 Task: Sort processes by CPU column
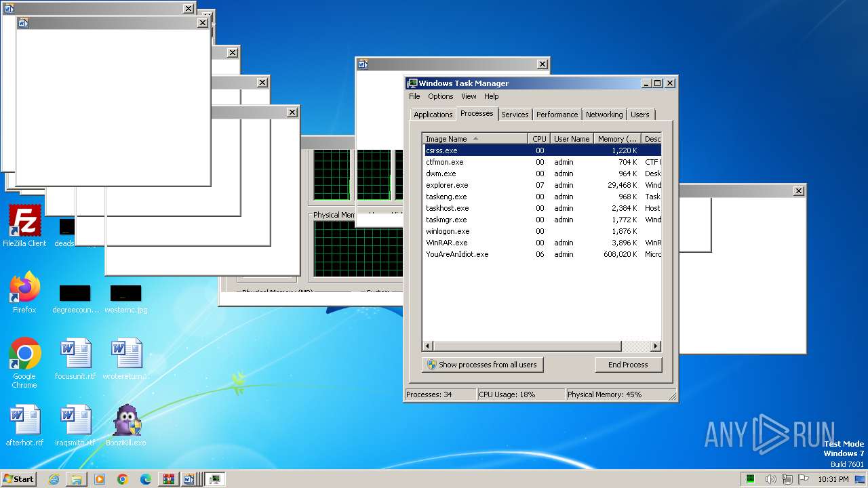click(x=539, y=139)
